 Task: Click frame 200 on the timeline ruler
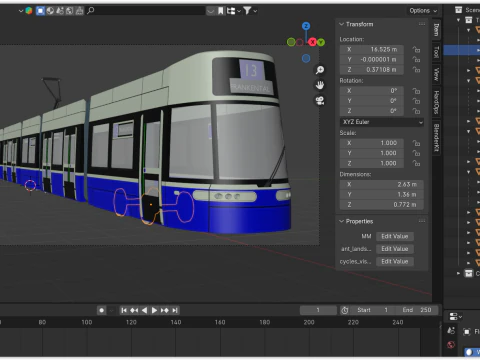coord(309,322)
